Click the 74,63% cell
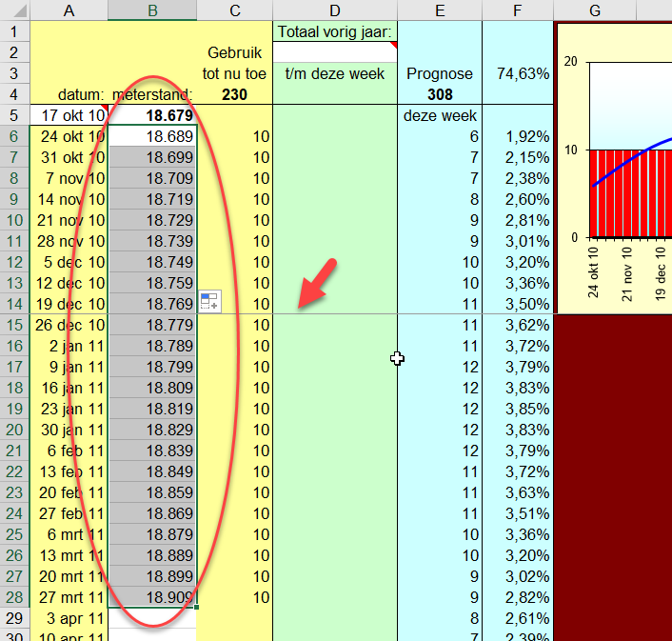 click(518, 73)
